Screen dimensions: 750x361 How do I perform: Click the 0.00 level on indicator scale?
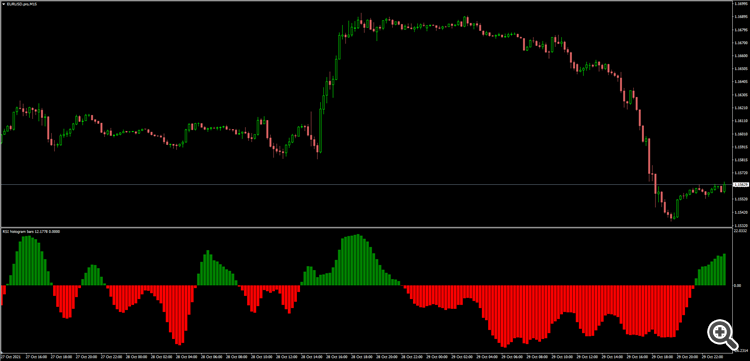pos(738,285)
